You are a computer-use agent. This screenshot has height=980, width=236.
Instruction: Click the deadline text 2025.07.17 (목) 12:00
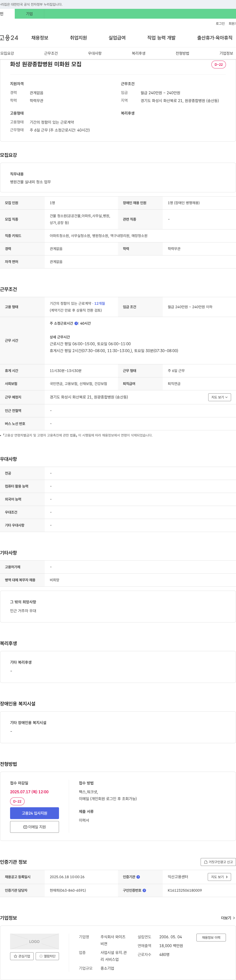29,792
